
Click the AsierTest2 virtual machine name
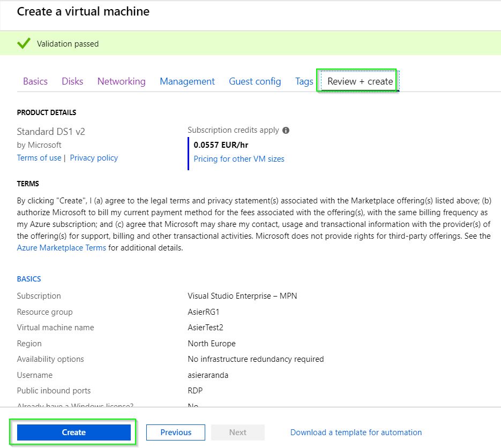pyautogui.click(x=205, y=328)
